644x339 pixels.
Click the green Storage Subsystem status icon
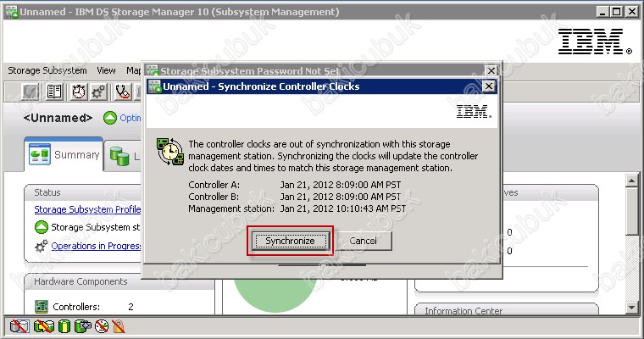point(41,227)
